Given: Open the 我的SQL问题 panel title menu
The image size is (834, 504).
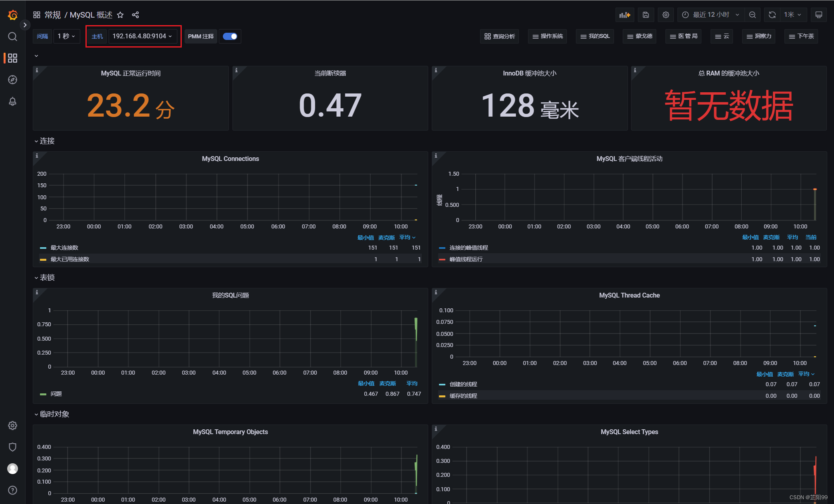Looking at the screenshot, I should pos(230,295).
